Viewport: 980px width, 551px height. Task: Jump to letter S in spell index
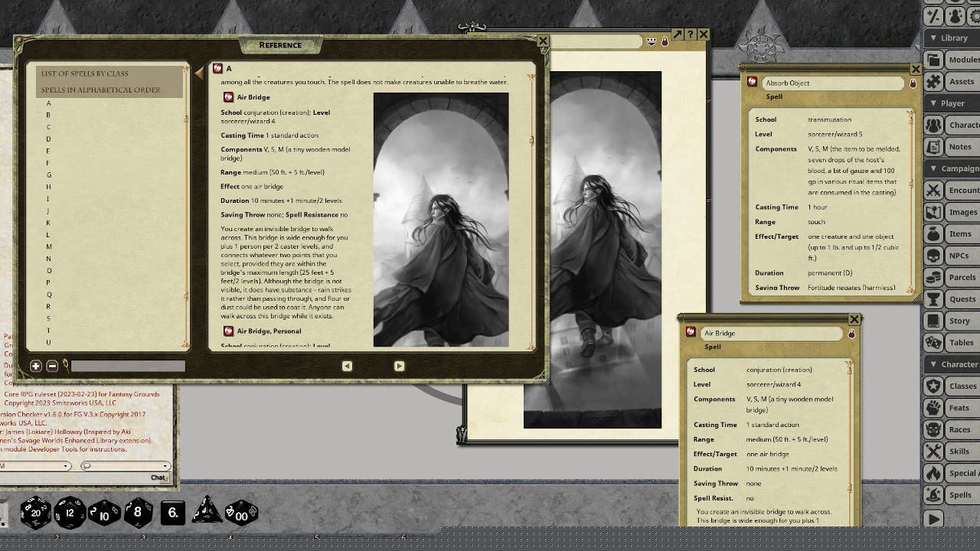[x=48, y=318]
